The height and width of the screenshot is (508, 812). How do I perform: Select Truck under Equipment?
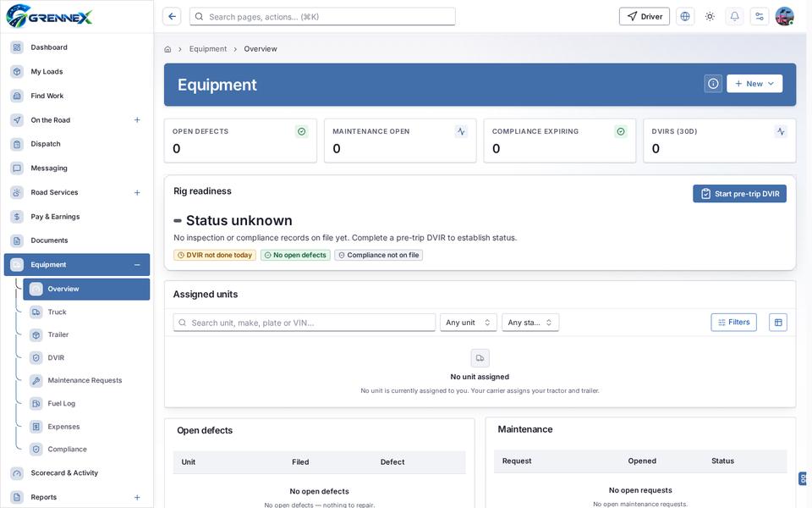pyautogui.click(x=86, y=312)
